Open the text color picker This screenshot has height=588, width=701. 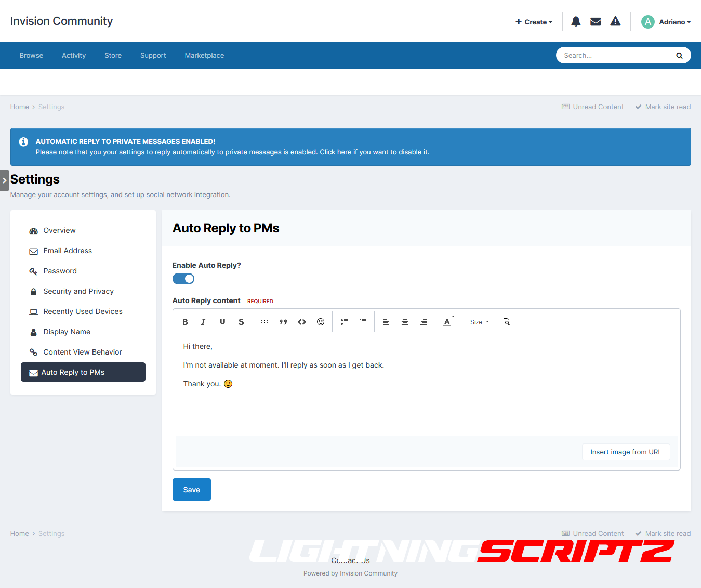[448, 322]
